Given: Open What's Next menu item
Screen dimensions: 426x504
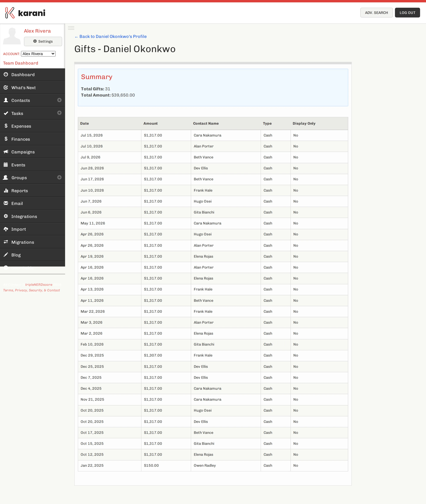Looking at the screenshot, I should click(x=32, y=88).
